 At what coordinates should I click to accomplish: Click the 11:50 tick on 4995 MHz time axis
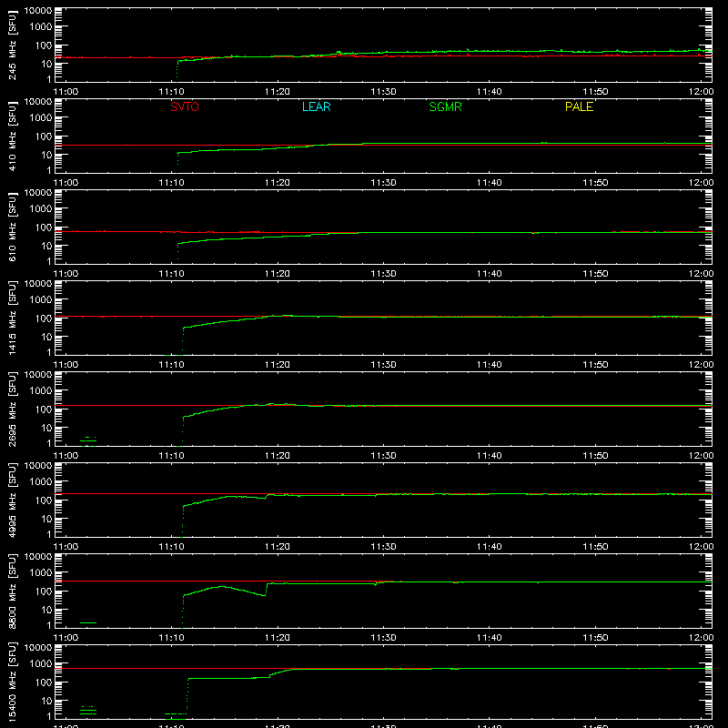click(595, 547)
